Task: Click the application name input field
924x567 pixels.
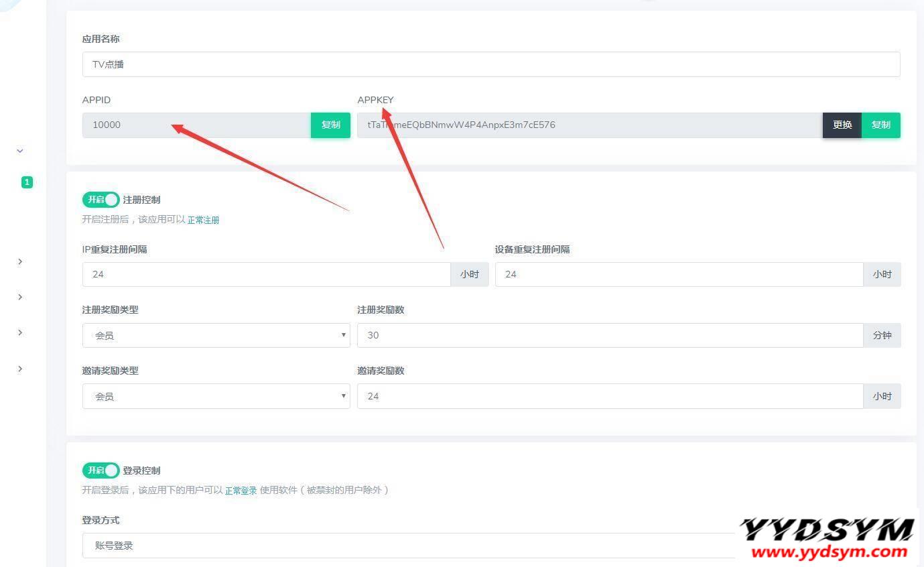Action: (x=490, y=65)
